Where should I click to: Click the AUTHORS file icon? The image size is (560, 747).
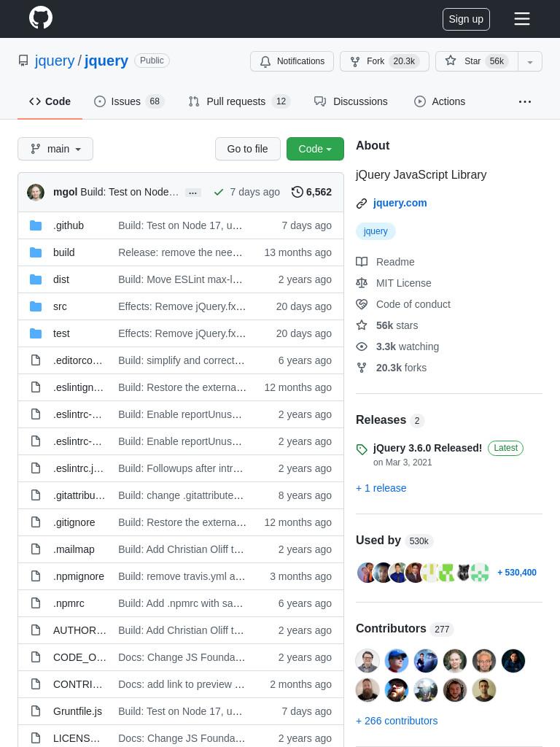coord(36,630)
